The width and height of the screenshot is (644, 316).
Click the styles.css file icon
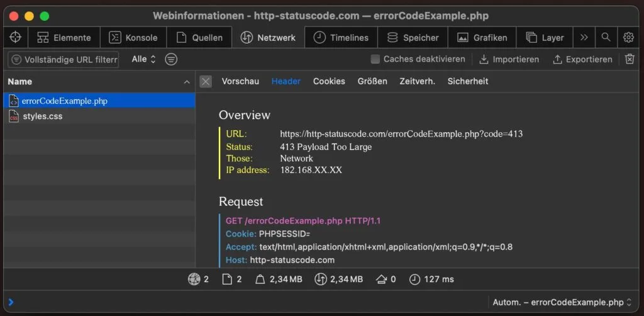coord(14,116)
